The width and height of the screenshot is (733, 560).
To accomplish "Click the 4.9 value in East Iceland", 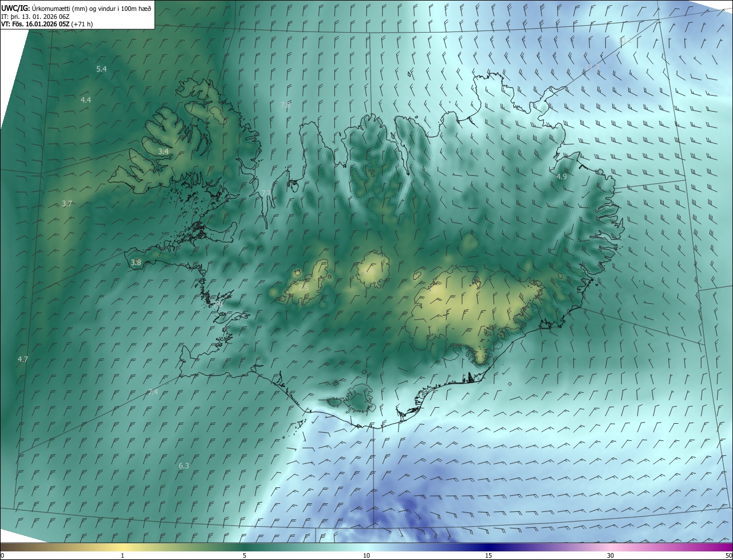I will (562, 176).
